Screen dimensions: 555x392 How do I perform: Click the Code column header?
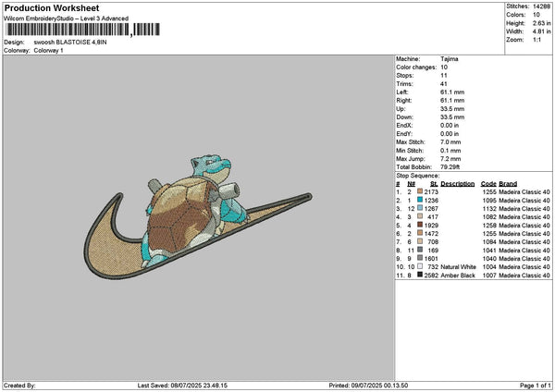point(488,183)
